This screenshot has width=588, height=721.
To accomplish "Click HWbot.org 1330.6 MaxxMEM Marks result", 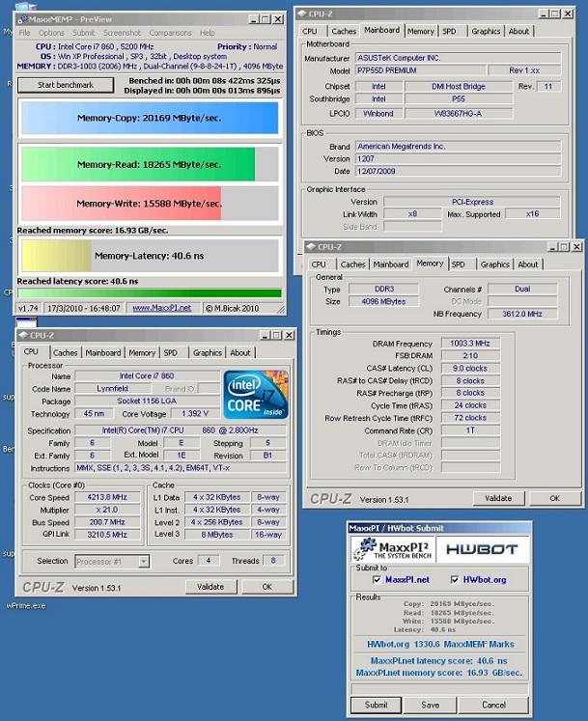I will pyautogui.click(x=440, y=644).
